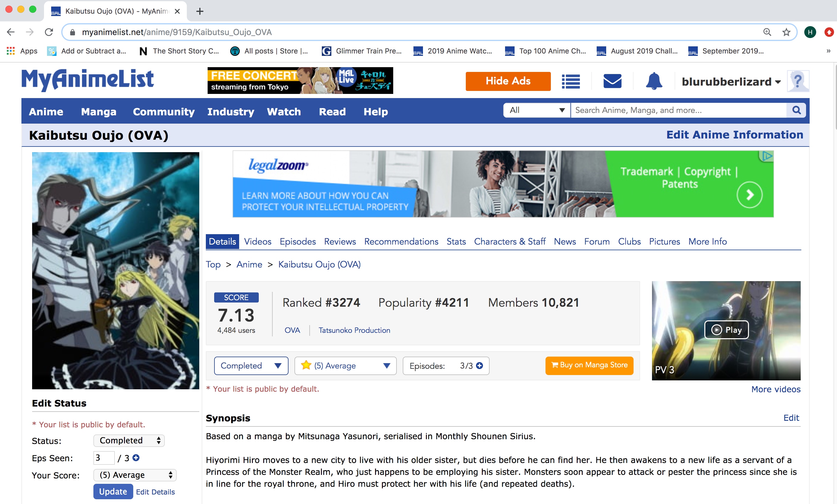Image resolution: width=837 pixels, height=504 pixels.
Task: Click the Edit Anime Information link
Action: click(735, 135)
